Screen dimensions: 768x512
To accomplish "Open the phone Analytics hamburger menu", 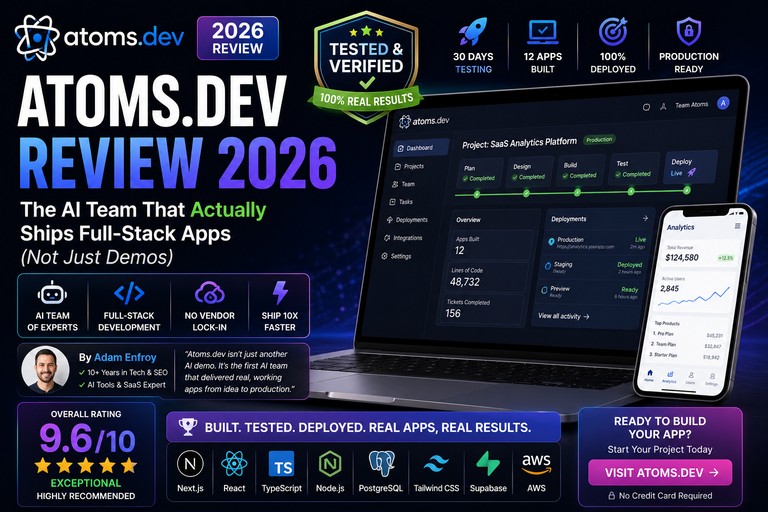I will tap(737, 226).
